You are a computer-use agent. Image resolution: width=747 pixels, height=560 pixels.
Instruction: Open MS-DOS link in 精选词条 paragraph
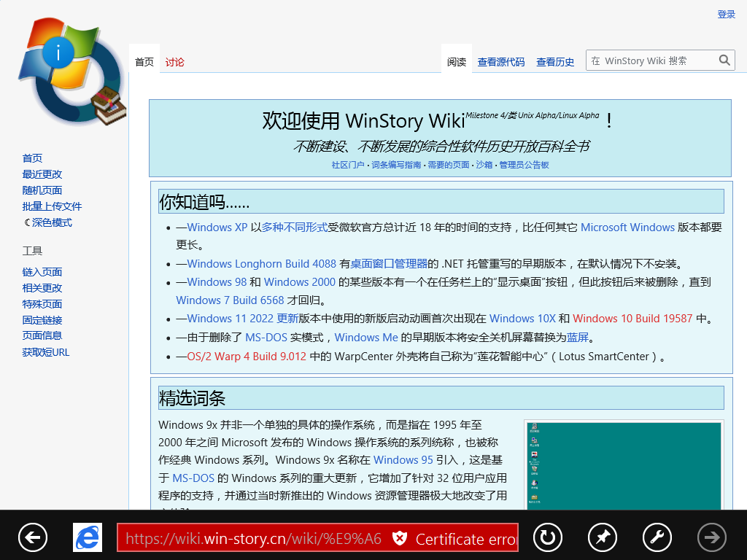[x=193, y=478]
